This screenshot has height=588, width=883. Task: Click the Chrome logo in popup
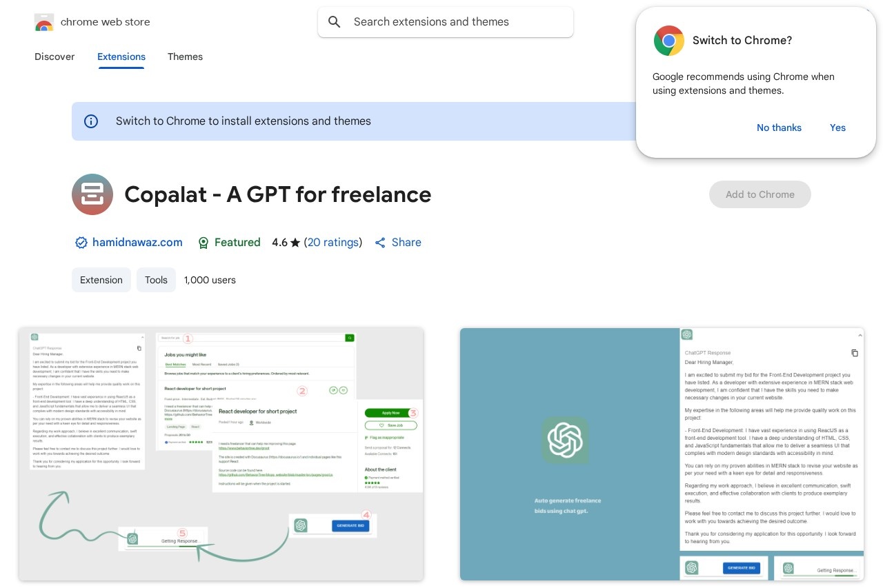(x=668, y=41)
